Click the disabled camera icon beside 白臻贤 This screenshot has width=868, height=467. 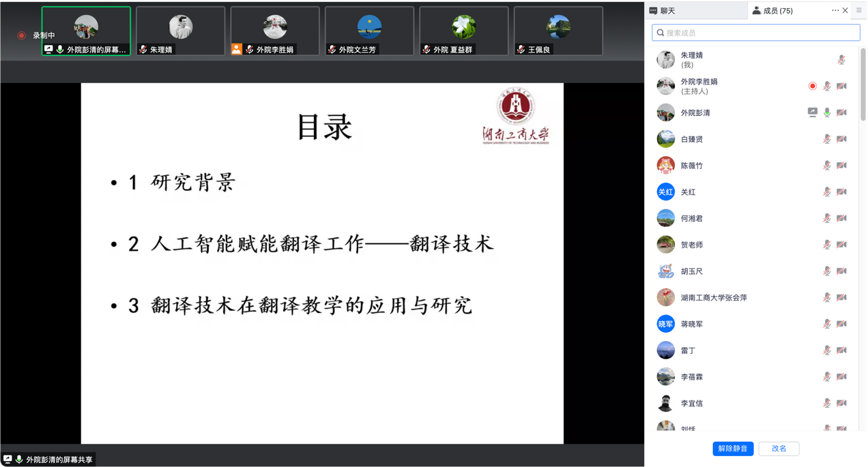(841, 139)
